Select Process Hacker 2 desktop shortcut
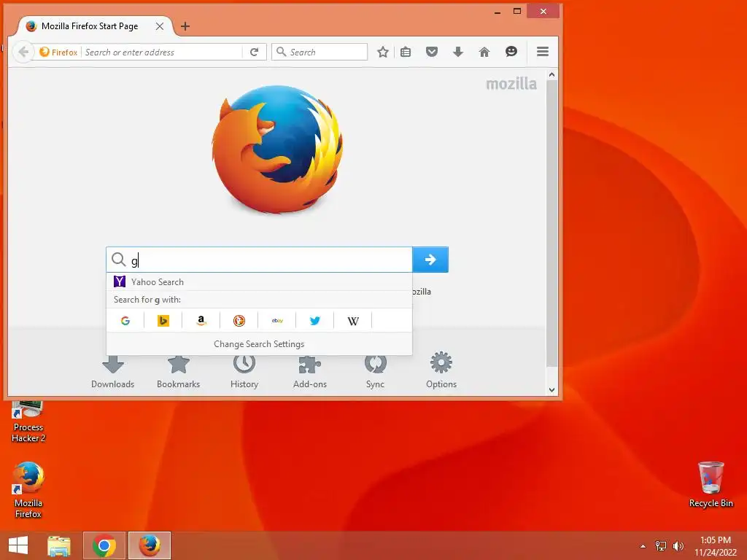The image size is (747, 560). click(x=28, y=422)
